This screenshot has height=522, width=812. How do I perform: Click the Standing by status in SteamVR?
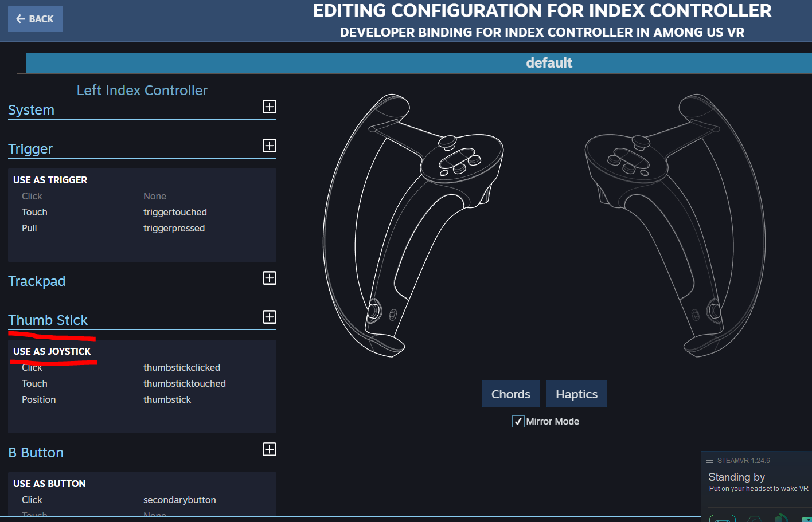click(x=736, y=477)
